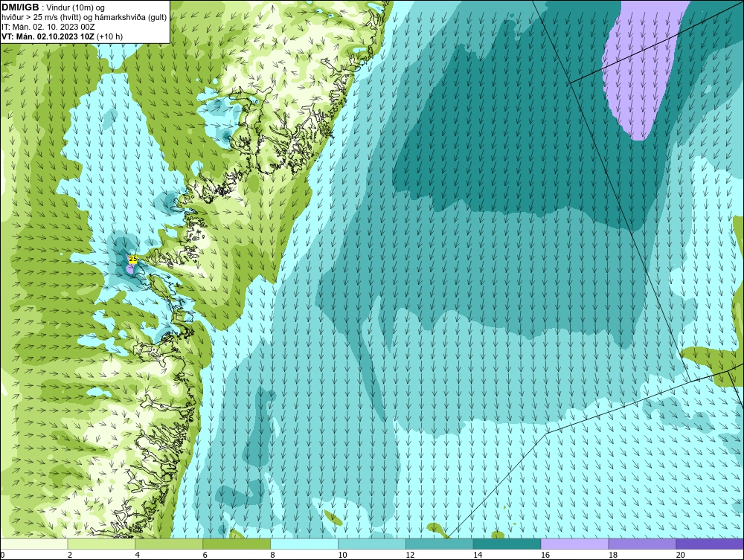Click the above 20 m/s dark purple swatch
The image size is (744, 560).
pyautogui.click(x=710, y=544)
